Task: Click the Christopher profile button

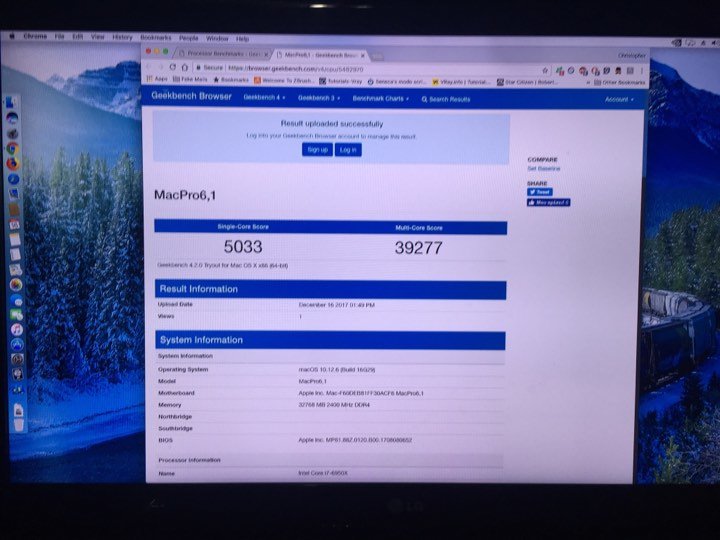Action: [x=631, y=56]
